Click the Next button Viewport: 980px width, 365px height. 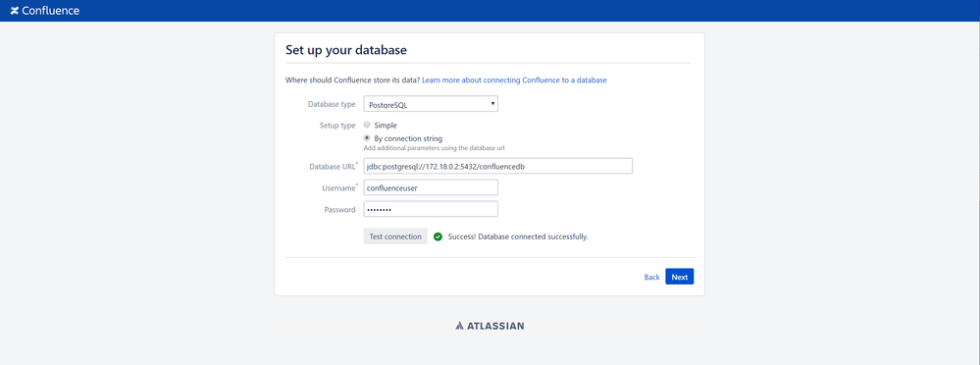[680, 277]
